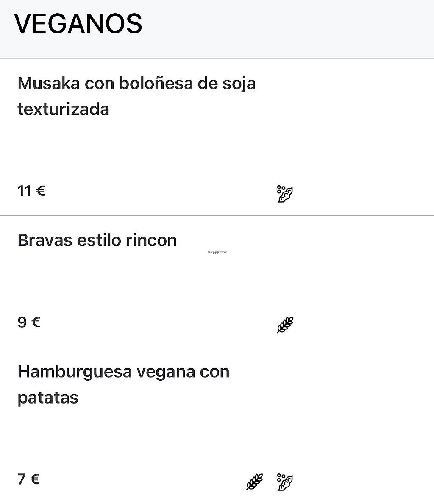Click the gluten wheat icon for Hamburguesa vegana

point(255,482)
